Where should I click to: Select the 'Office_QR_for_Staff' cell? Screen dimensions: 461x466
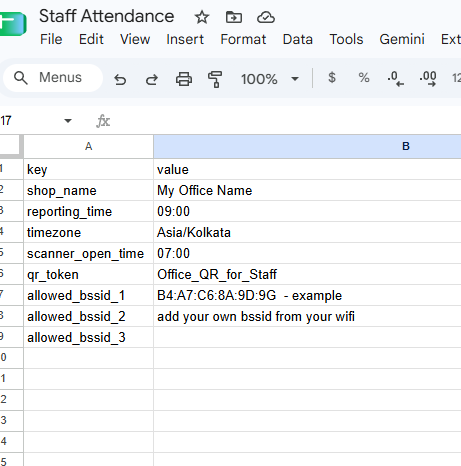(307, 274)
